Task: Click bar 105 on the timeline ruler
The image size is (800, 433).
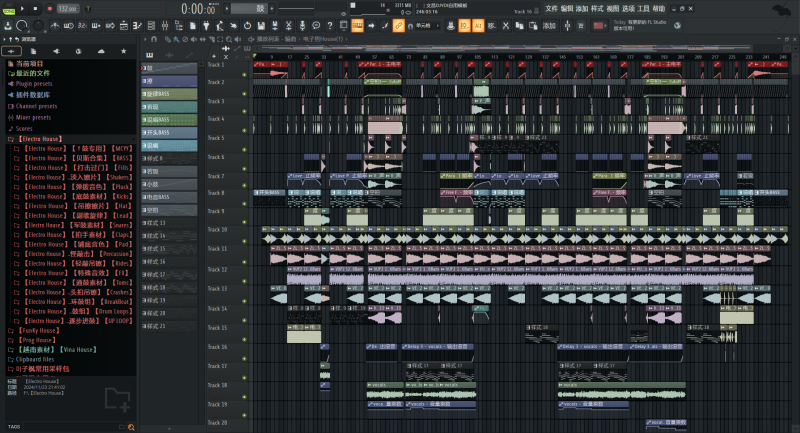Action: point(478,57)
